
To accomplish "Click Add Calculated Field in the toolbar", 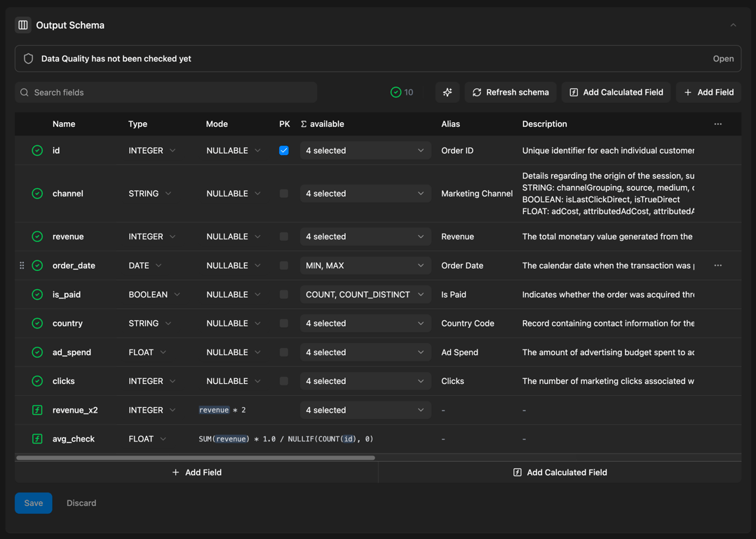I will point(616,92).
